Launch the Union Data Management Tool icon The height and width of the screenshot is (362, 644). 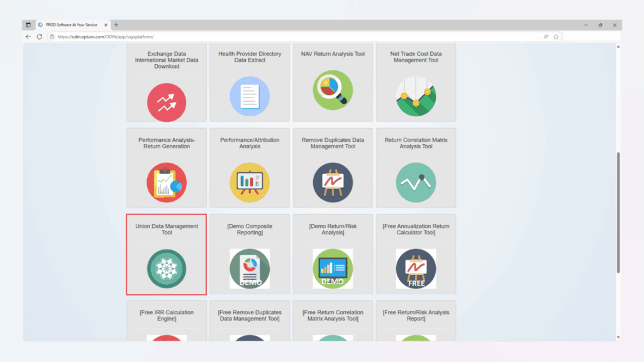tap(167, 269)
